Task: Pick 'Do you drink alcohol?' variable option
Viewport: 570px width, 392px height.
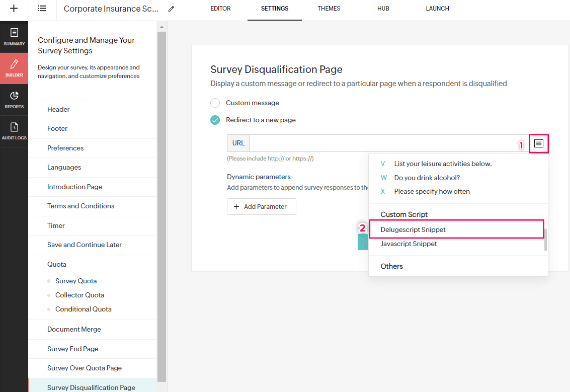Action: (427, 178)
